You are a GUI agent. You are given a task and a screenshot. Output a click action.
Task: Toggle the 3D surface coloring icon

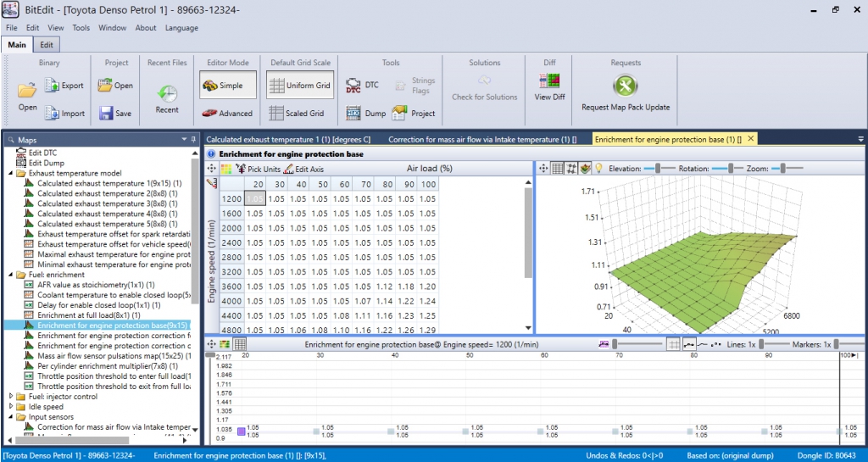(x=585, y=168)
